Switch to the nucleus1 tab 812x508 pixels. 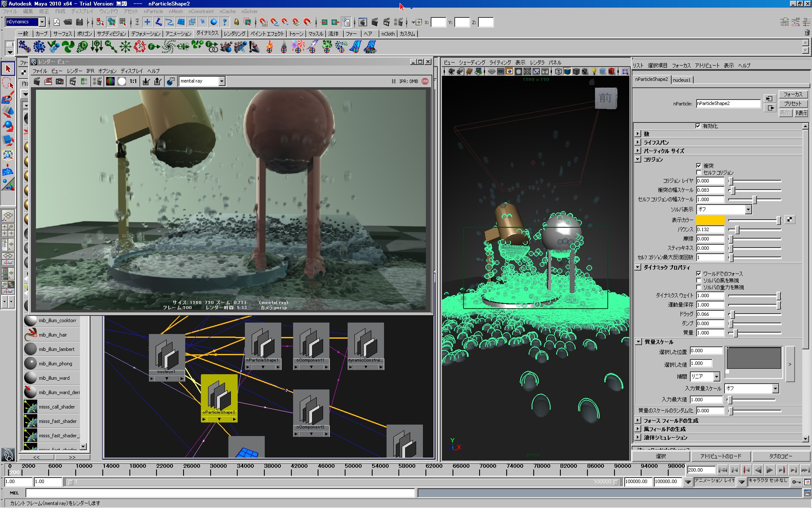(681, 80)
